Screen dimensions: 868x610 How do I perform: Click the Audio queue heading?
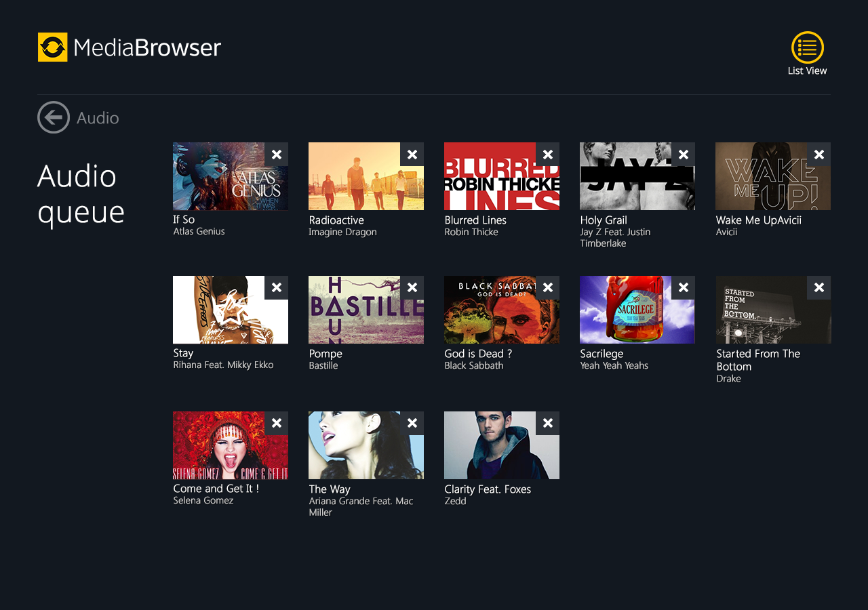tap(81, 195)
